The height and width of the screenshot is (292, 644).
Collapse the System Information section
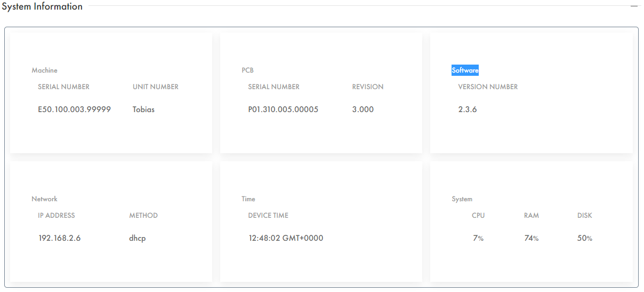click(x=634, y=6)
